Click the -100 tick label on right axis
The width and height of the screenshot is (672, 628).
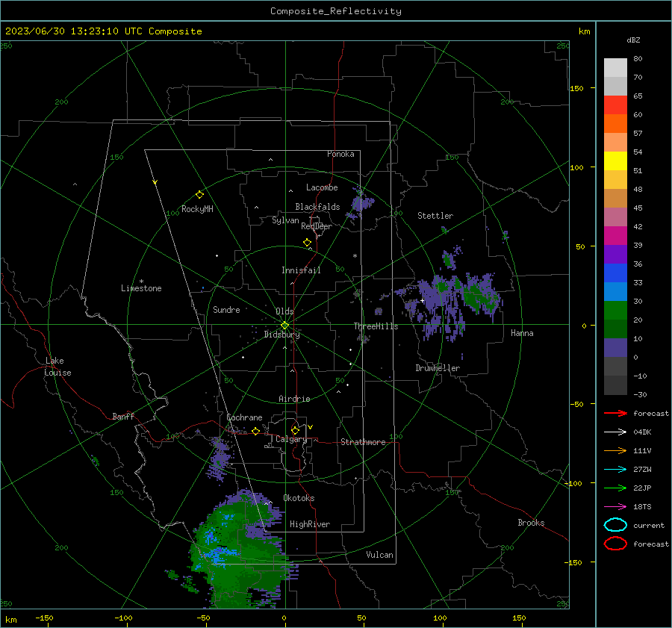tap(573, 483)
